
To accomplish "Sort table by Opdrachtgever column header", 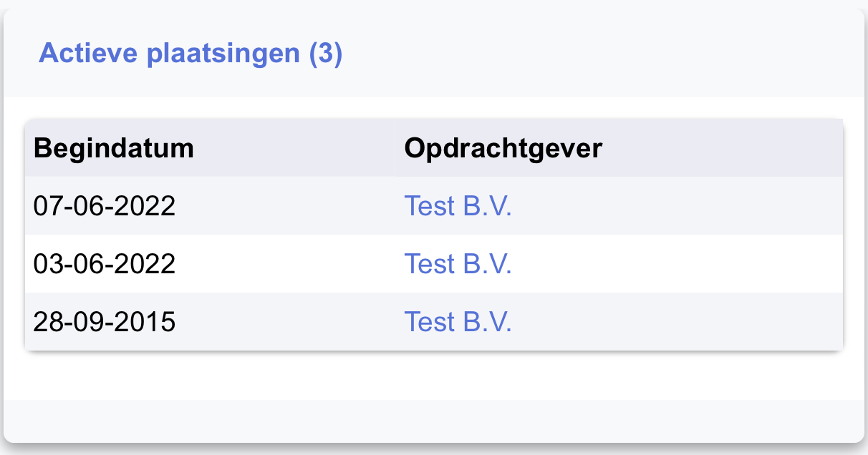I will (503, 149).
